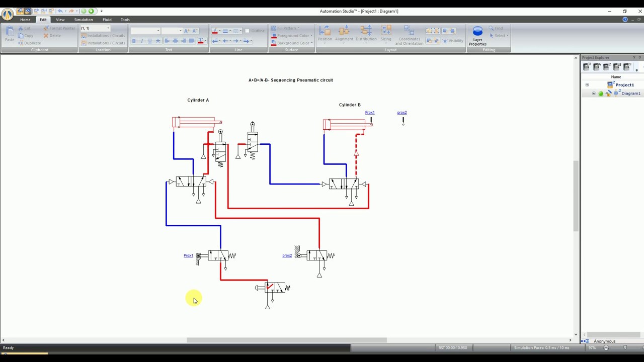Open the Fill Pattern dropdown
Viewport: 644px width, 362px height.
285,28
